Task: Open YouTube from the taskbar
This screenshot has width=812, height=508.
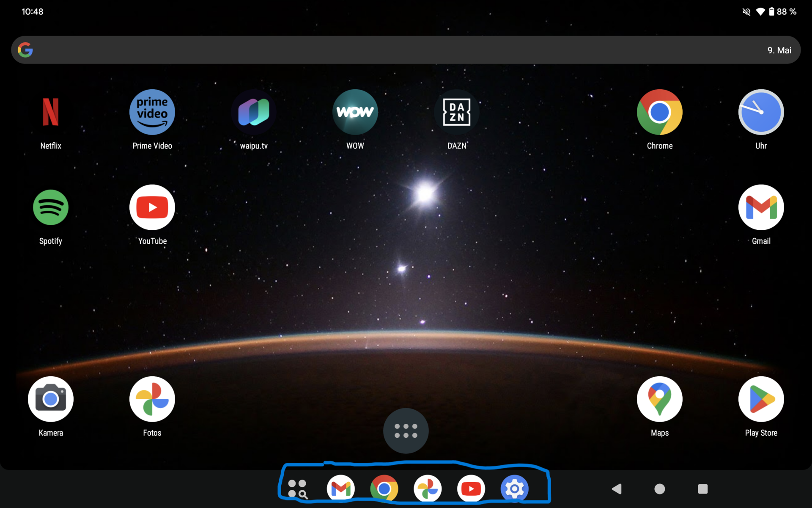Action: coord(471,489)
